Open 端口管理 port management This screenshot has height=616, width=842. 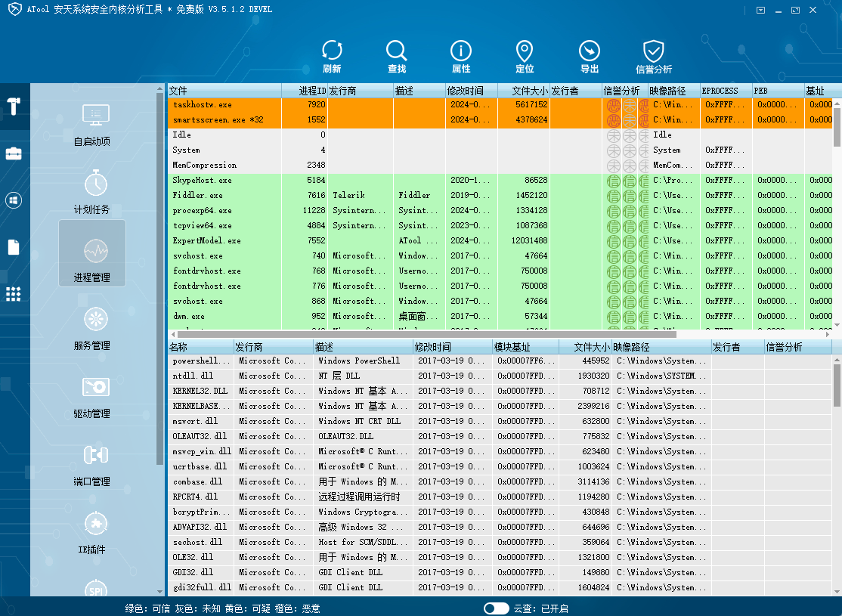[x=92, y=465]
